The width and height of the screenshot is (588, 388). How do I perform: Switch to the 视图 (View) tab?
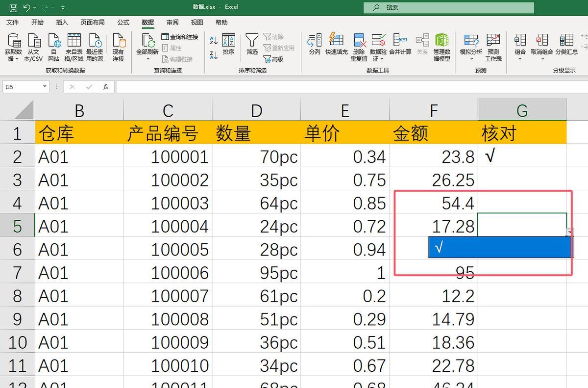tap(197, 22)
